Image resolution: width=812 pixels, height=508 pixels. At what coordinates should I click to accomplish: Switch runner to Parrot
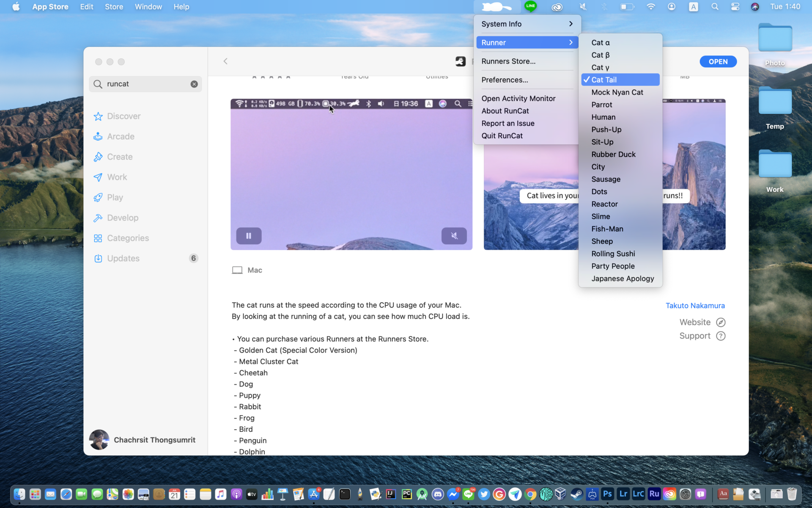(x=620, y=105)
